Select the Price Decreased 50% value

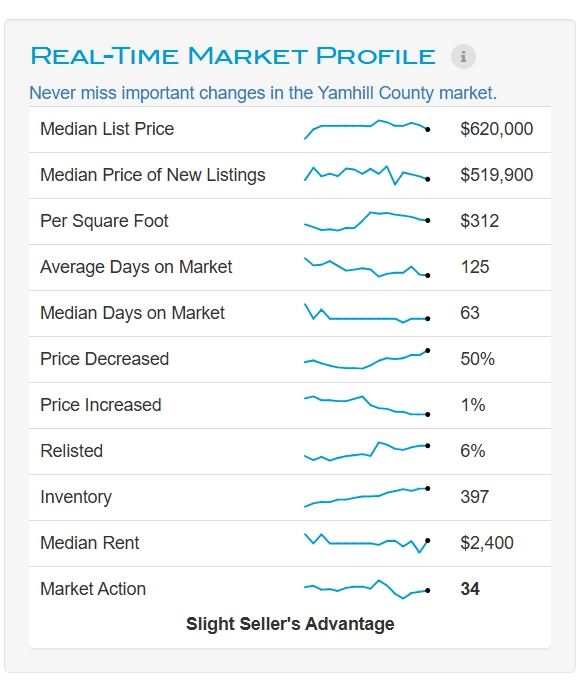coord(477,359)
